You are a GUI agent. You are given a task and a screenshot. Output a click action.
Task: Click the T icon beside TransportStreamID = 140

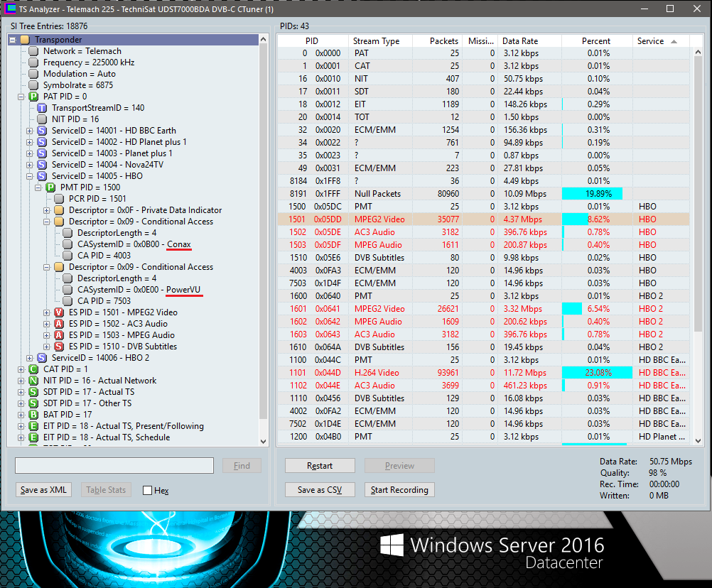(x=42, y=108)
